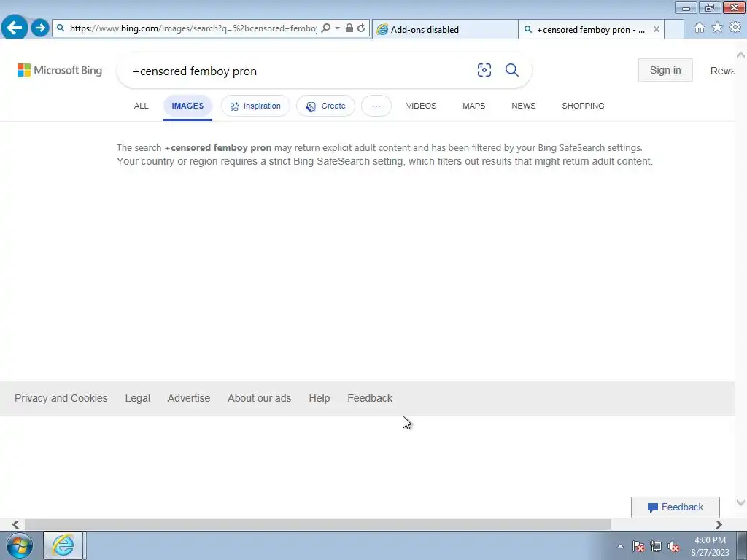Viewport: 747px width, 560px height.
Task: Switch to the ALL results tab
Action: (x=141, y=106)
